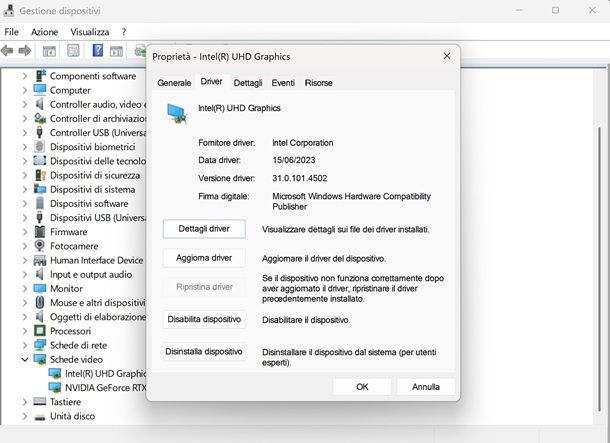Open the Visualizza menu
The height and width of the screenshot is (443, 610).
(89, 32)
